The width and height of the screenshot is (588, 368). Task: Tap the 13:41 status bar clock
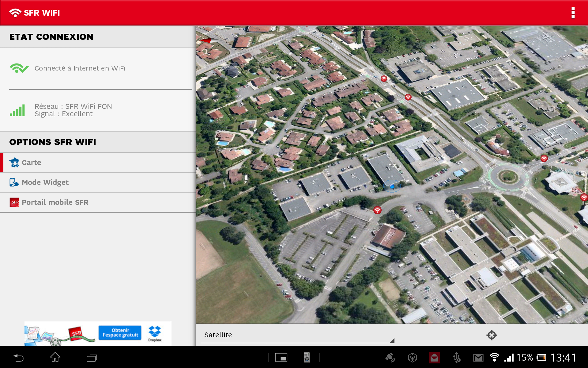click(x=563, y=358)
